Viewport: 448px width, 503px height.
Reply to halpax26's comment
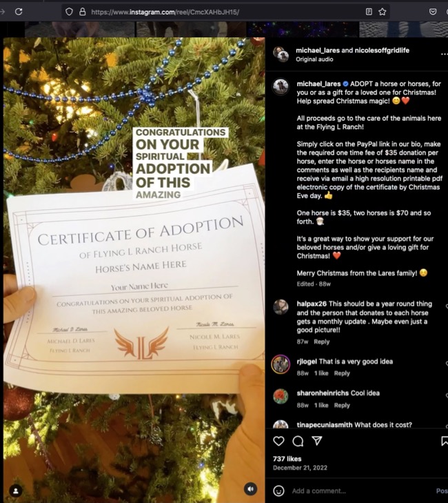pos(321,342)
